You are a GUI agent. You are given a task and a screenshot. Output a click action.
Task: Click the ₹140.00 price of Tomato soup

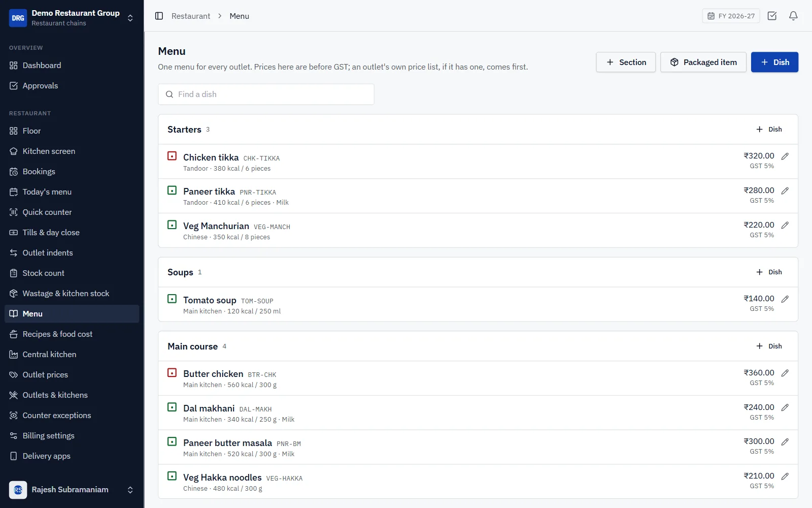[759, 299]
